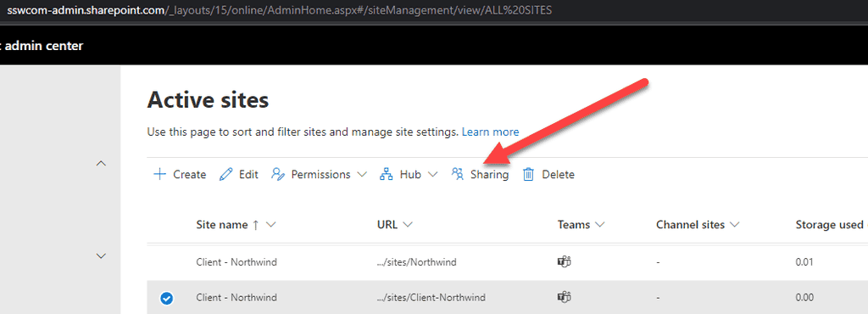Click the Permissions people icon

[x=277, y=175]
